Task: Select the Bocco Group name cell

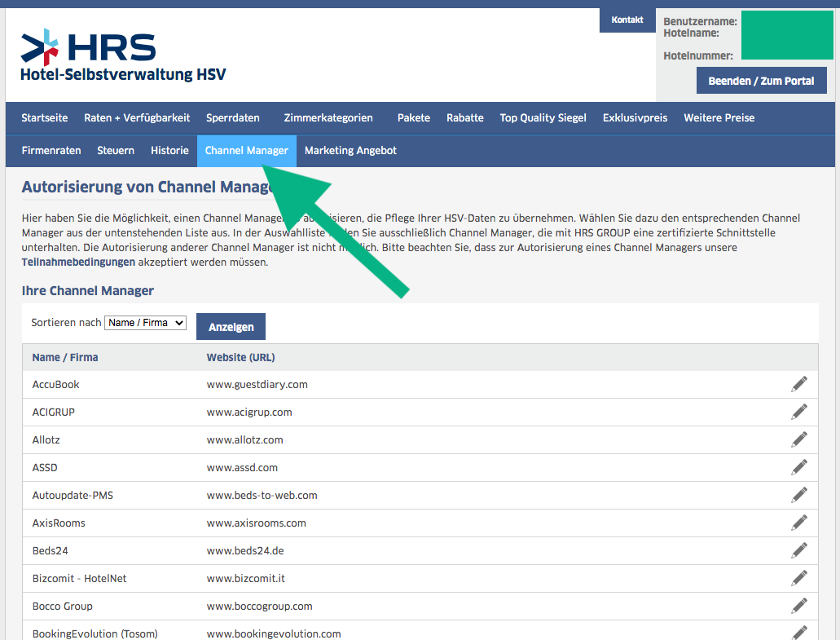Action: [62, 607]
